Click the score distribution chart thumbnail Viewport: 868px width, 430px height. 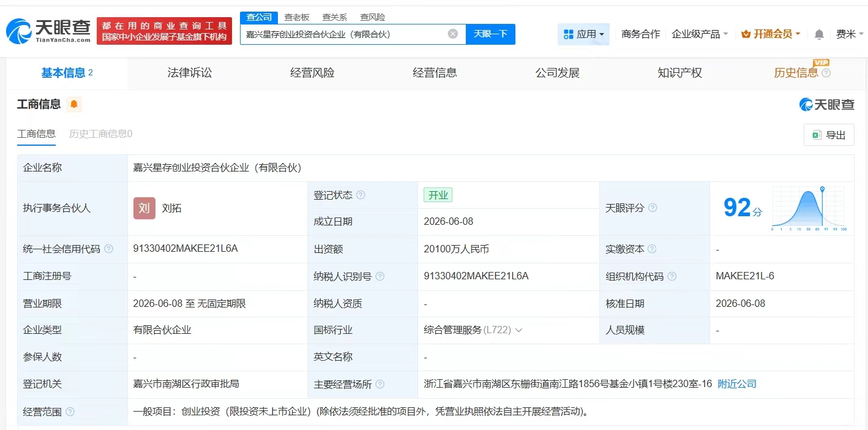809,208
